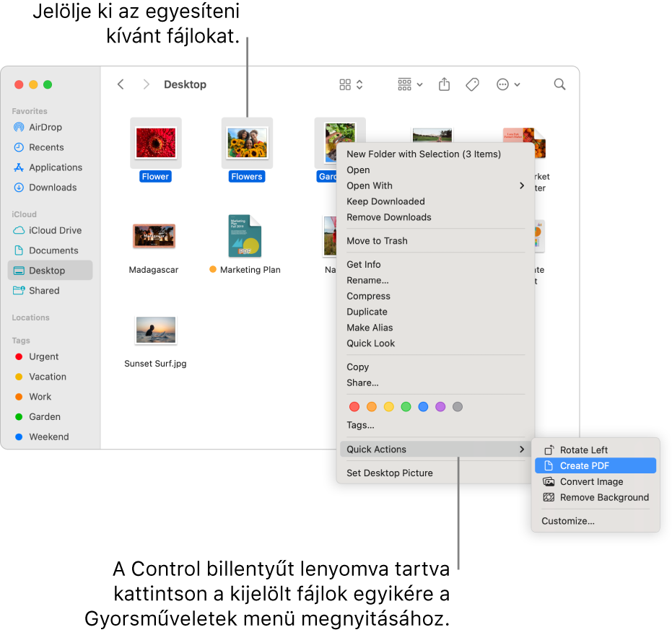672x635 pixels.
Task: Select the Madagascar file thumbnail
Action: point(154,237)
